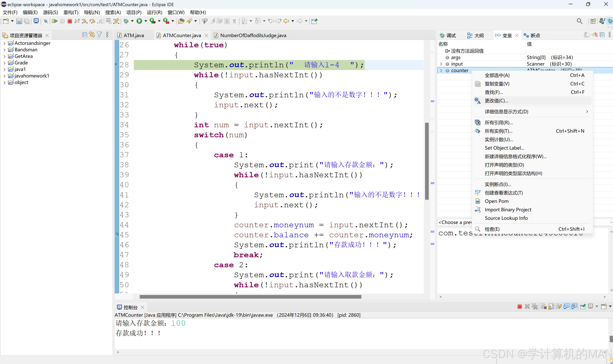Screen dimensions: 613x364
Task: Open the 运行(R) menu
Action: [154, 12]
